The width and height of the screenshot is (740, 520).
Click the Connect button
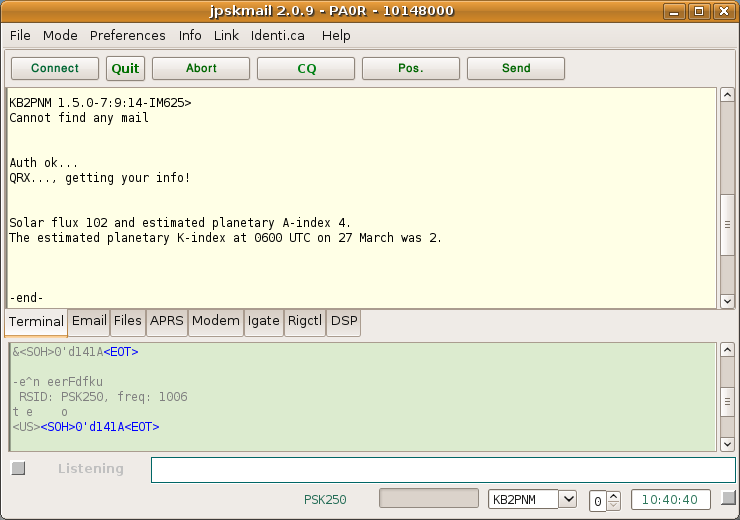[55, 68]
